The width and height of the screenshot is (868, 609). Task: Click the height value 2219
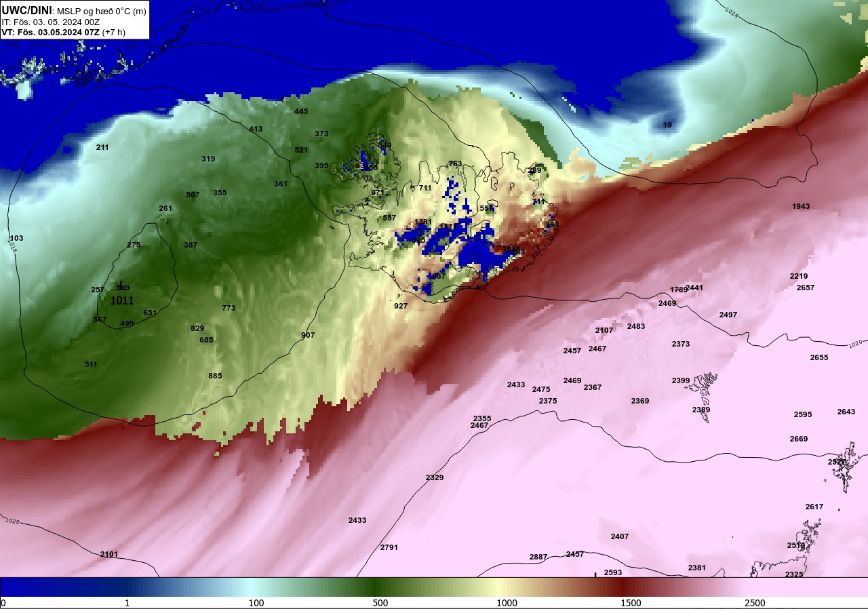point(799,276)
